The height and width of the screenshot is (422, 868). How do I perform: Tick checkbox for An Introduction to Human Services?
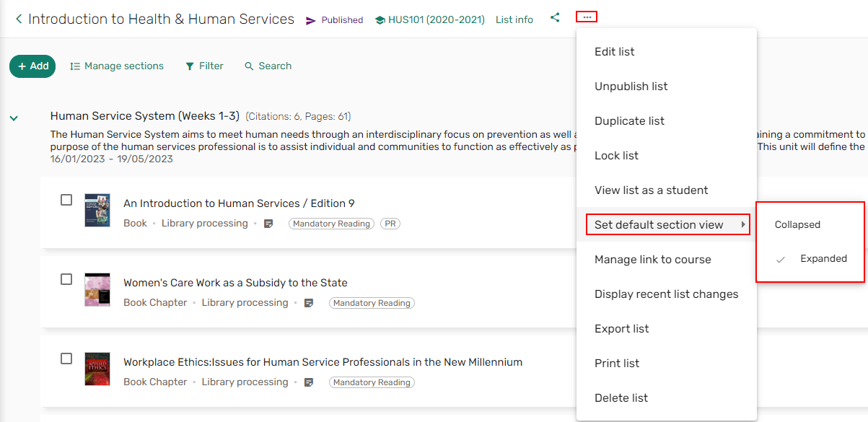(66, 200)
